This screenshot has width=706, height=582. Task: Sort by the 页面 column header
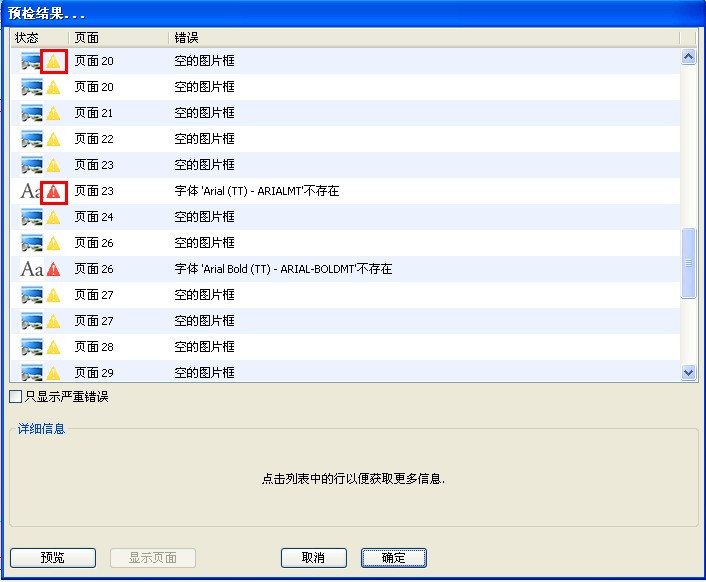(118, 38)
